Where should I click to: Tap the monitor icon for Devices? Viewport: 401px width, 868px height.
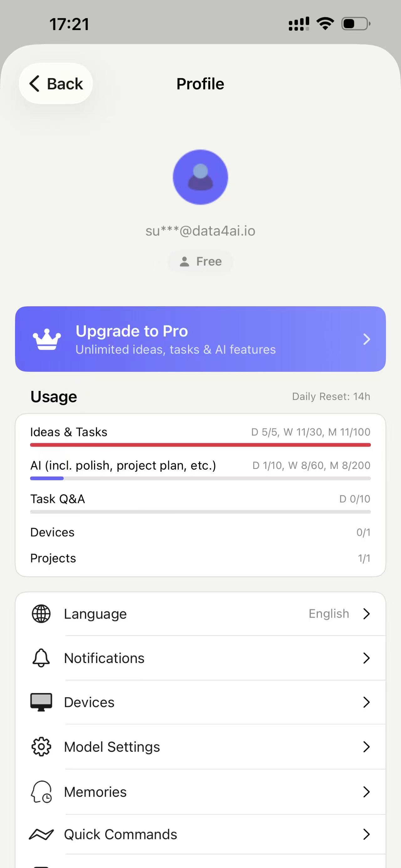click(41, 702)
